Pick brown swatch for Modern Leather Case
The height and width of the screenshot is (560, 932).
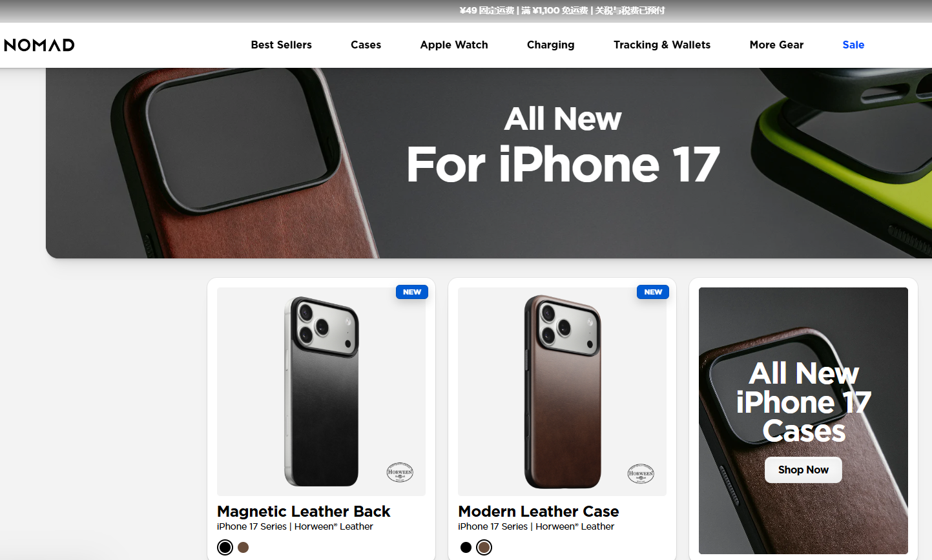(484, 547)
